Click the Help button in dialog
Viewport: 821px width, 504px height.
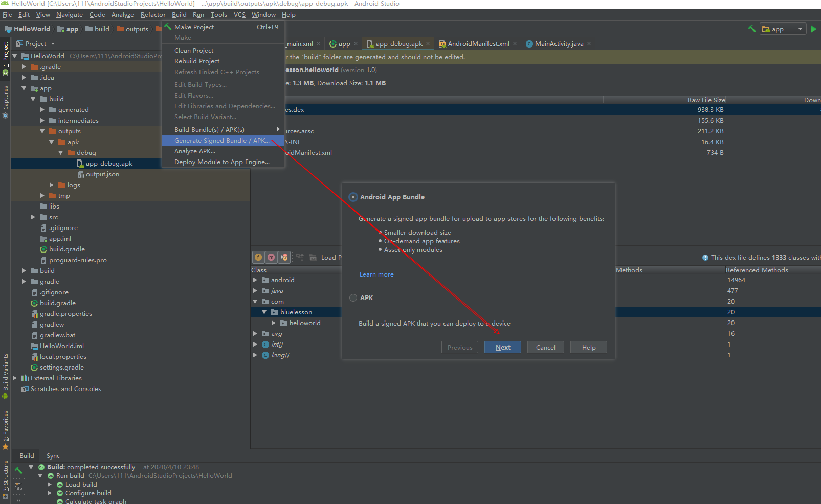click(x=589, y=348)
